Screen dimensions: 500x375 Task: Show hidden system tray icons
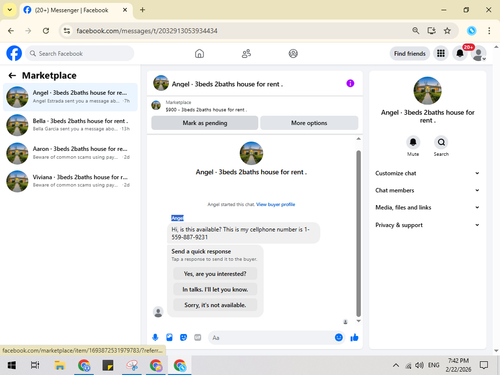[396, 365]
